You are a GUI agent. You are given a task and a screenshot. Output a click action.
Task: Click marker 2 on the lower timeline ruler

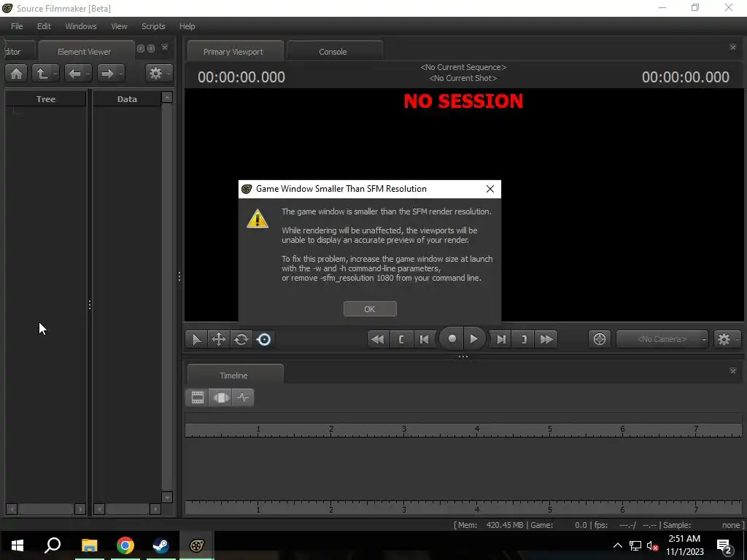(x=331, y=510)
